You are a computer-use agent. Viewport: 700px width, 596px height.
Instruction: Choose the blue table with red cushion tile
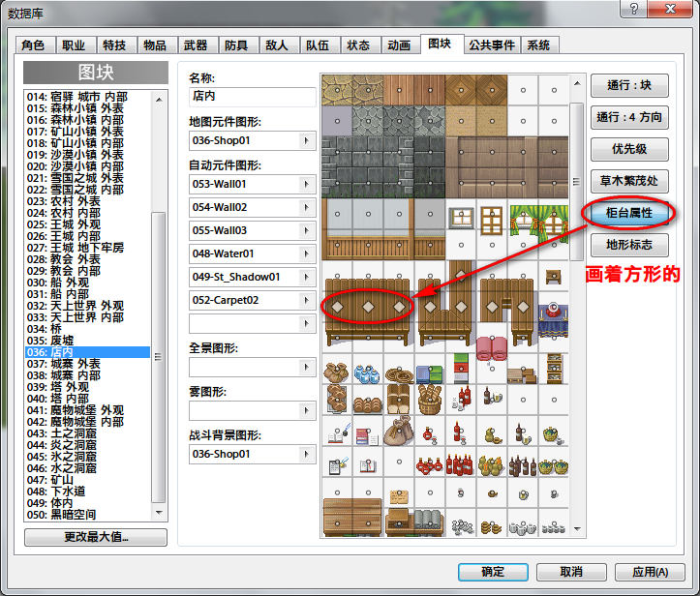554,319
